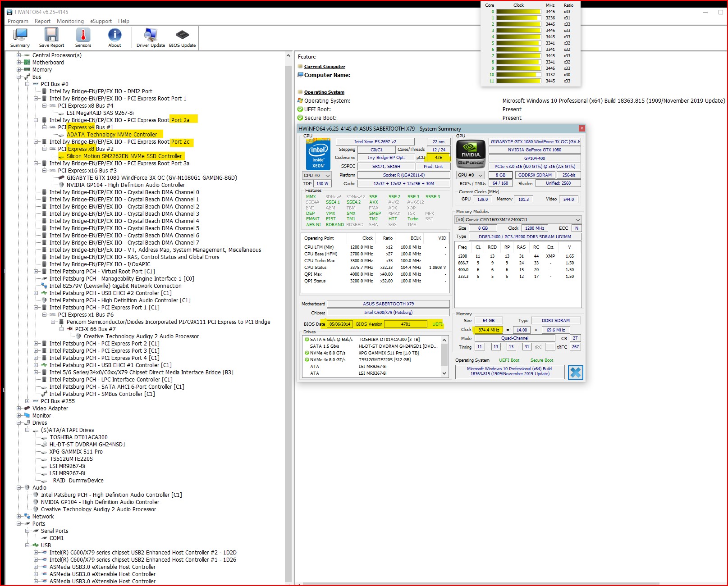Click the ASUS SABERTOOTH X79 motherboard field
Image resolution: width=728 pixels, height=586 pixels.
pyautogui.click(x=388, y=304)
